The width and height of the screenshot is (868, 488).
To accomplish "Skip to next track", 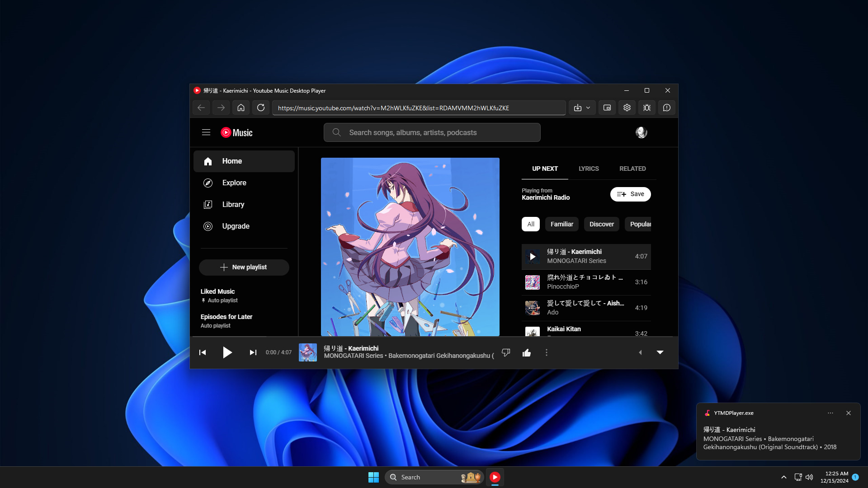I will pyautogui.click(x=253, y=352).
